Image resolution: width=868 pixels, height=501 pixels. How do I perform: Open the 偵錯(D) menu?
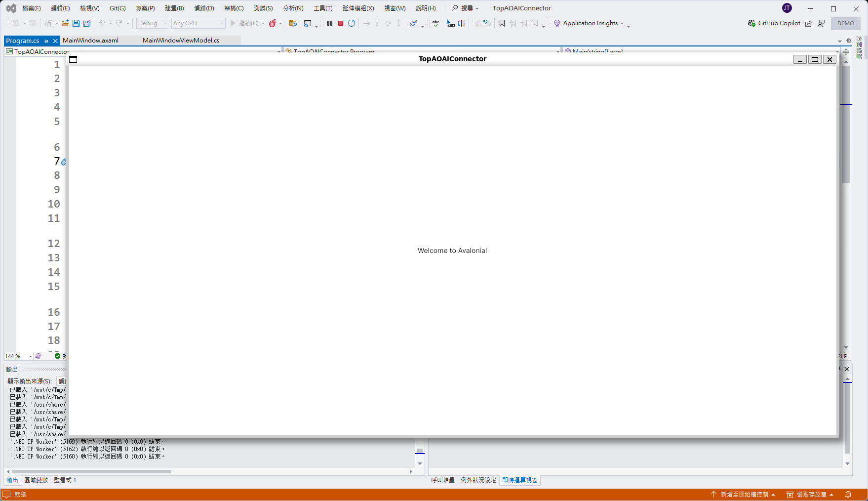[204, 8]
